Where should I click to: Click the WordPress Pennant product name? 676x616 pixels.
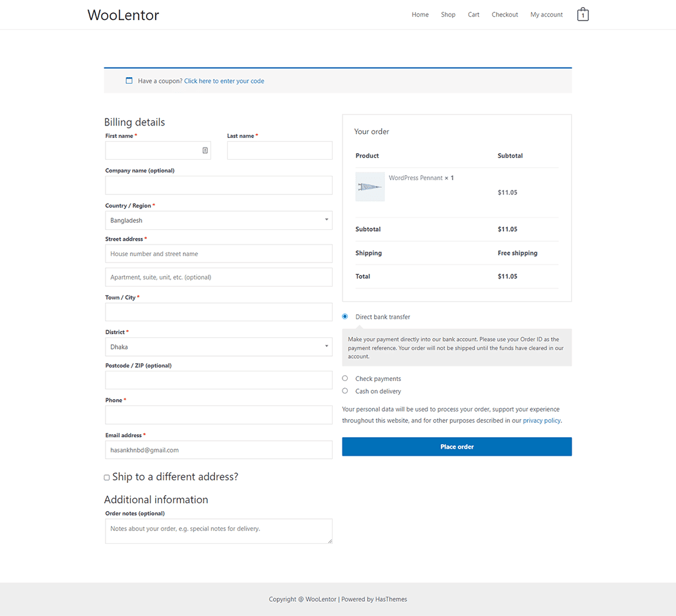pos(415,177)
